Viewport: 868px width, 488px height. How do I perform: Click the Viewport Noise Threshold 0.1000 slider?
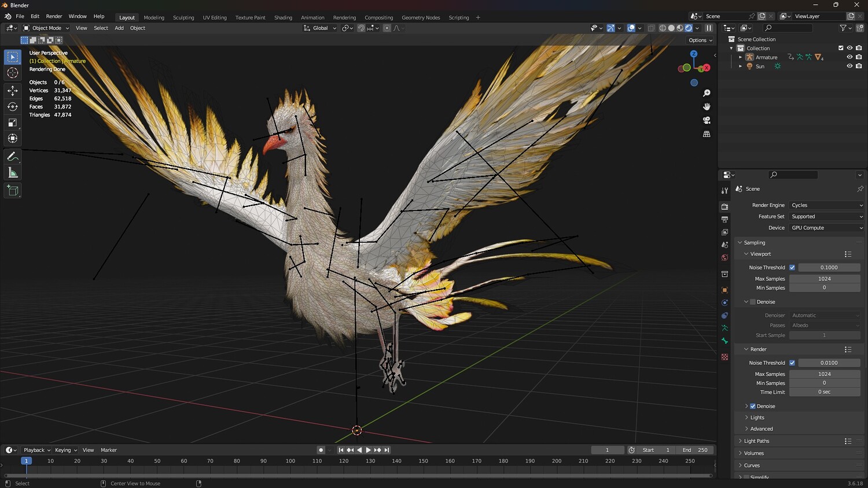[x=829, y=268]
